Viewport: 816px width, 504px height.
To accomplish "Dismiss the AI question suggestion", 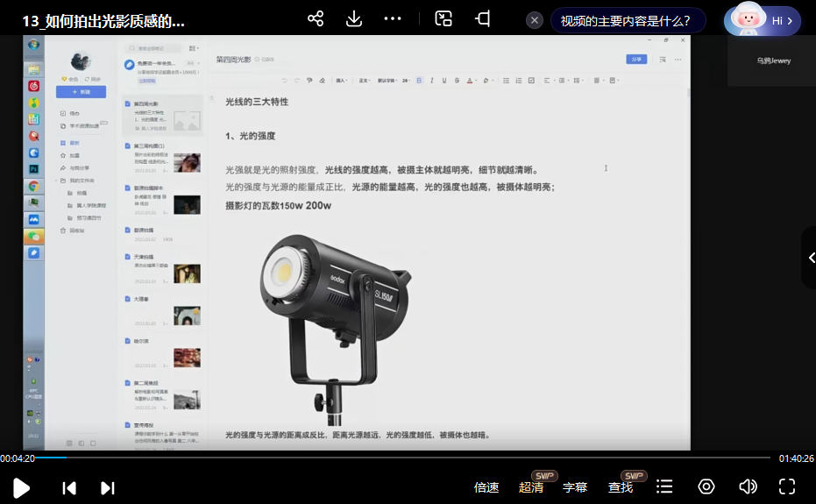I will point(534,21).
